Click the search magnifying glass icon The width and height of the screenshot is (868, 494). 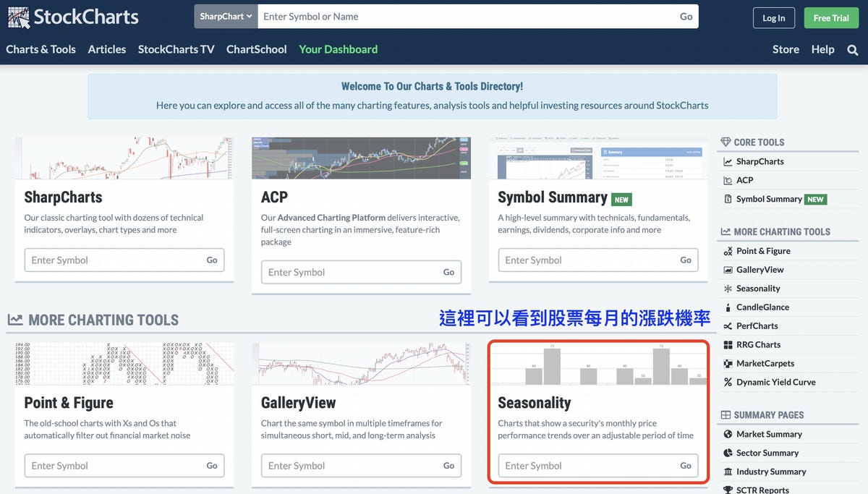[852, 50]
